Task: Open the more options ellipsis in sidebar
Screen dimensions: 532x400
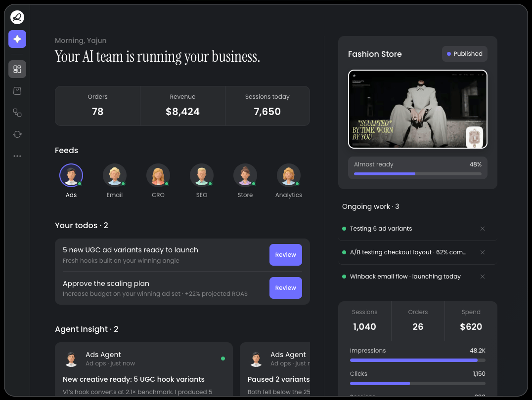Action: click(17, 156)
